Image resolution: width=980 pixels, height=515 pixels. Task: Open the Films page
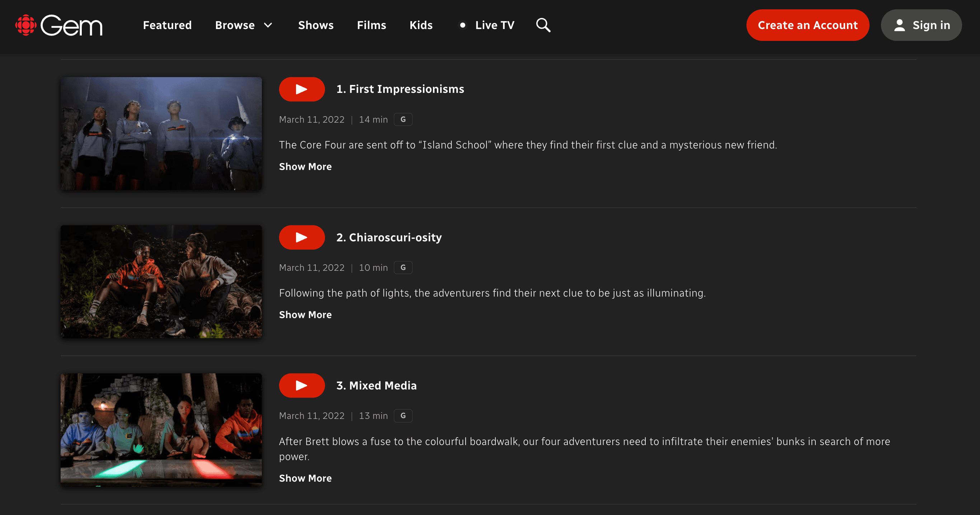[x=371, y=25]
